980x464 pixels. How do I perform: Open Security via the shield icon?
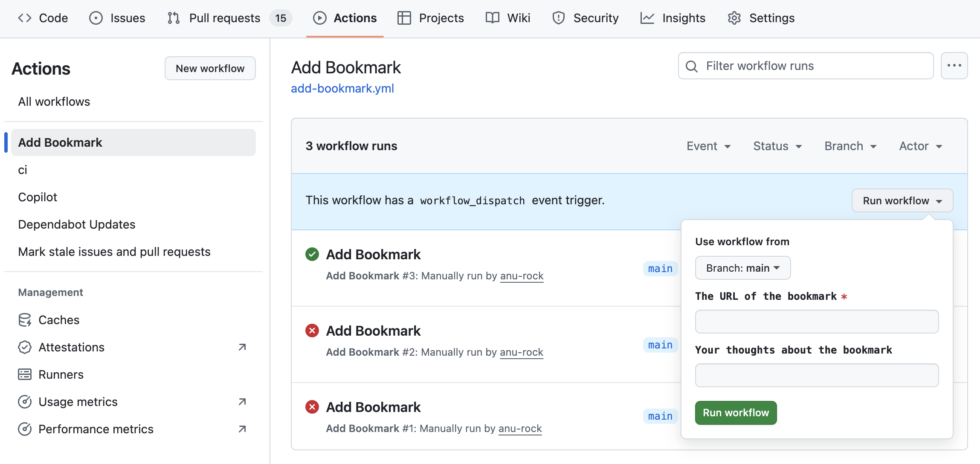click(559, 18)
